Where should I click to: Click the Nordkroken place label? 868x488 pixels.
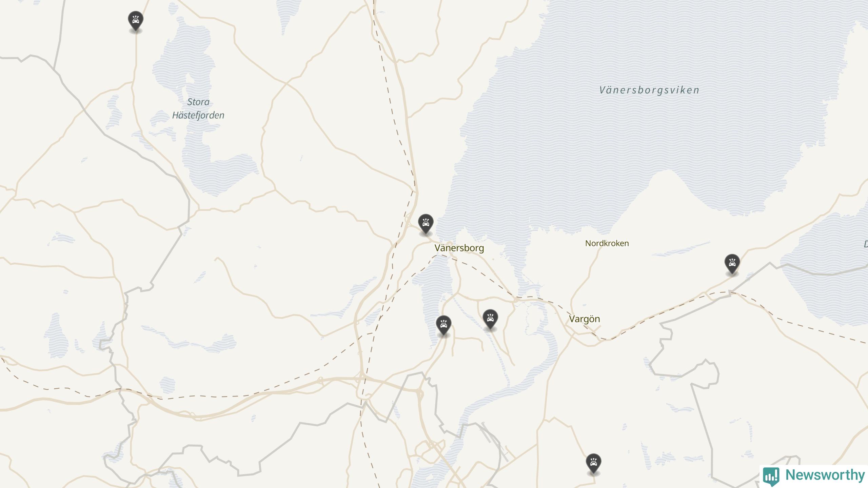click(607, 243)
